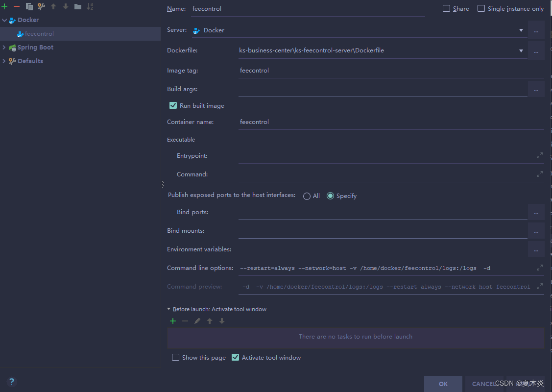Viewport: 552px width, 392px height.
Task: Click the Build args input field
Action: [383, 90]
